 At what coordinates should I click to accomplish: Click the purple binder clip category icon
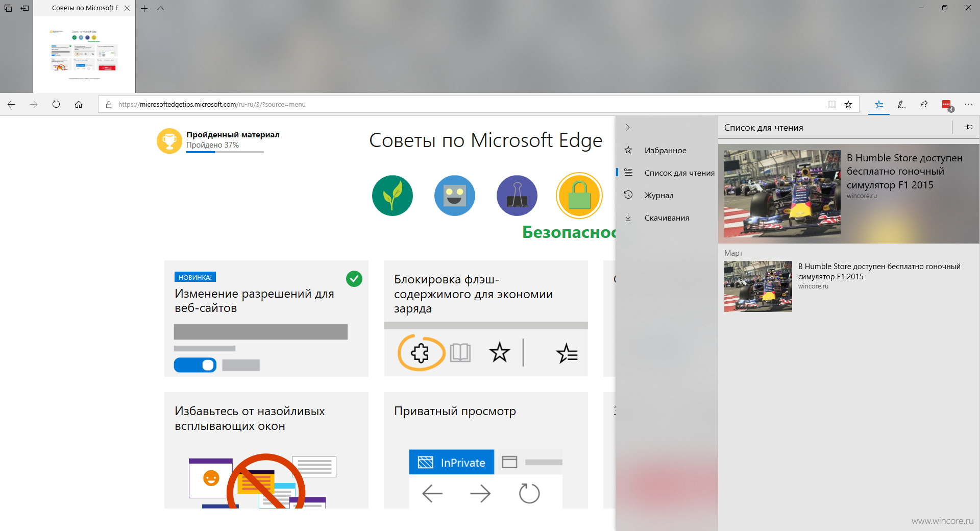[x=517, y=196]
